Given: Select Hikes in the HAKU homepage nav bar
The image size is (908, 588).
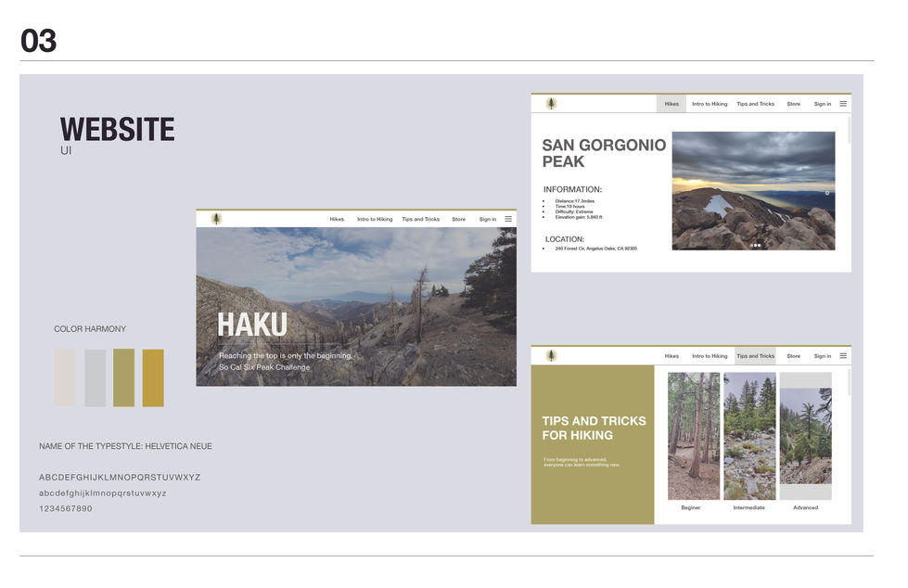Looking at the screenshot, I should point(337,219).
